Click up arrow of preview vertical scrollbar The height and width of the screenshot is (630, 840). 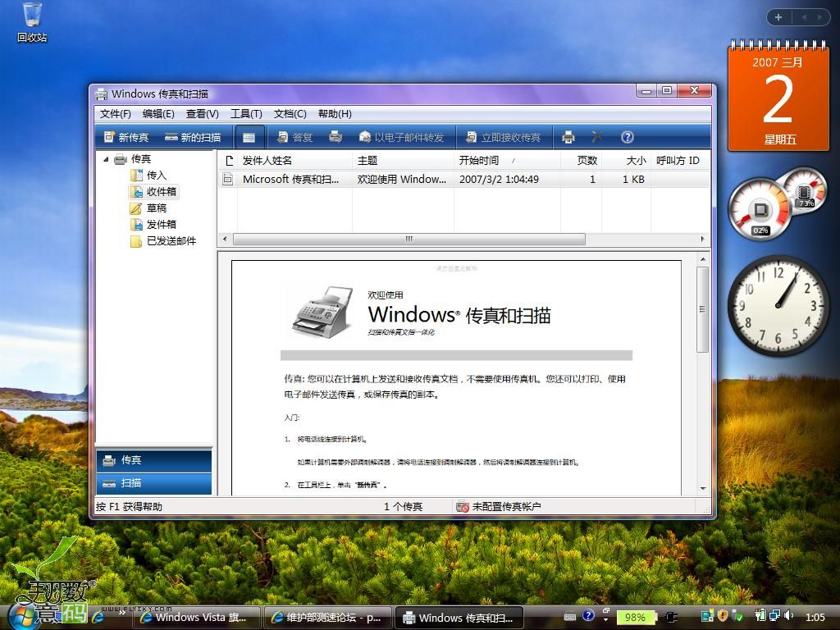(703, 259)
